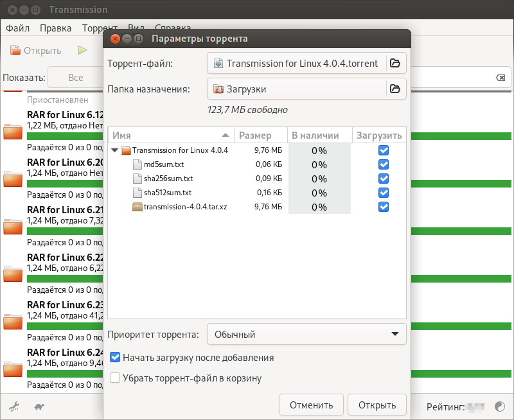This screenshot has width=514, height=420.
Task: Click folder icon of RAR for Linux 6.24 torrent
Action: (x=13, y=369)
